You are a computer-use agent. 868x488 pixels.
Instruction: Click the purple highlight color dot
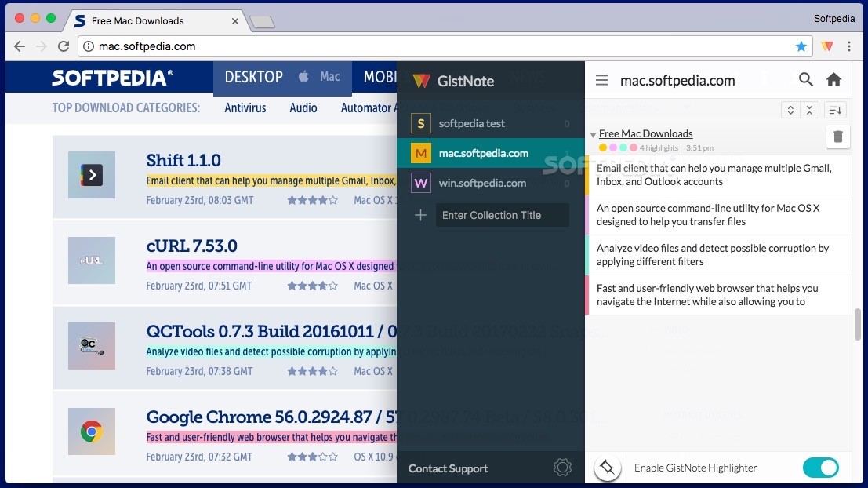tap(613, 148)
